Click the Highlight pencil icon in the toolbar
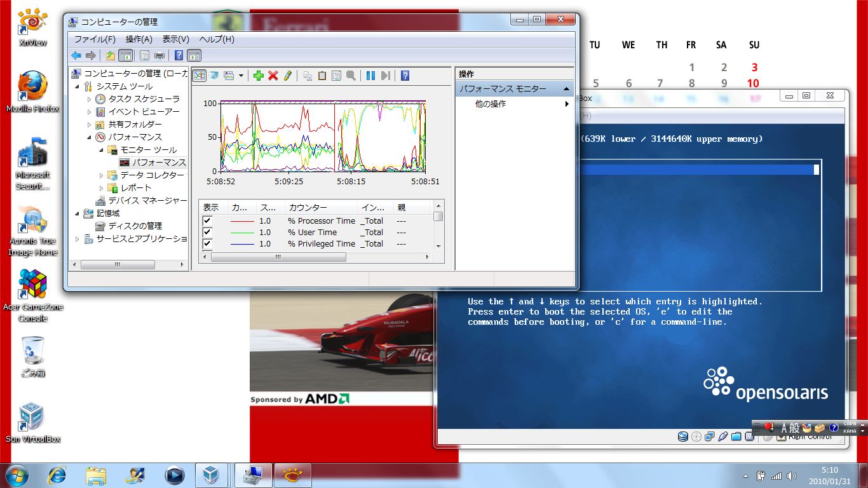The height and width of the screenshot is (488, 868). [x=287, y=76]
